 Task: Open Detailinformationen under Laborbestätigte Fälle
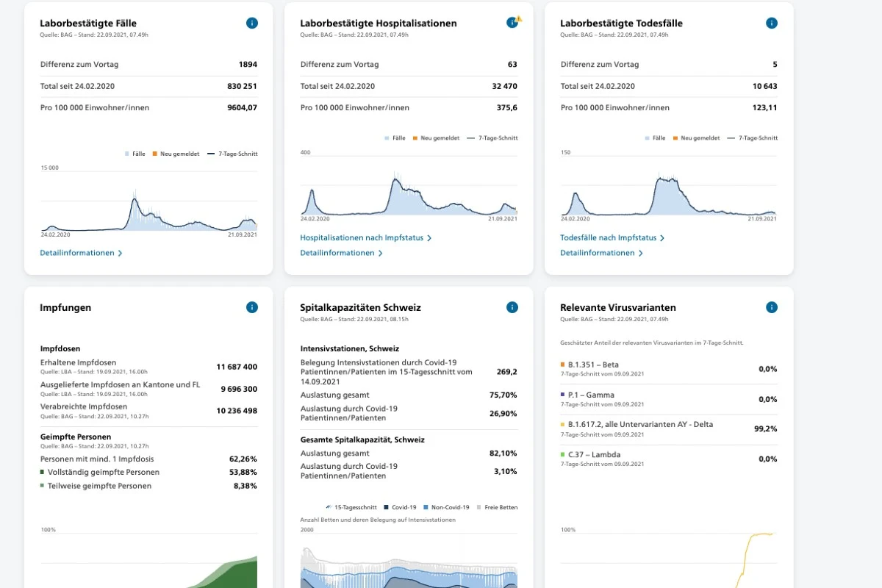pyautogui.click(x=81, y=253)
